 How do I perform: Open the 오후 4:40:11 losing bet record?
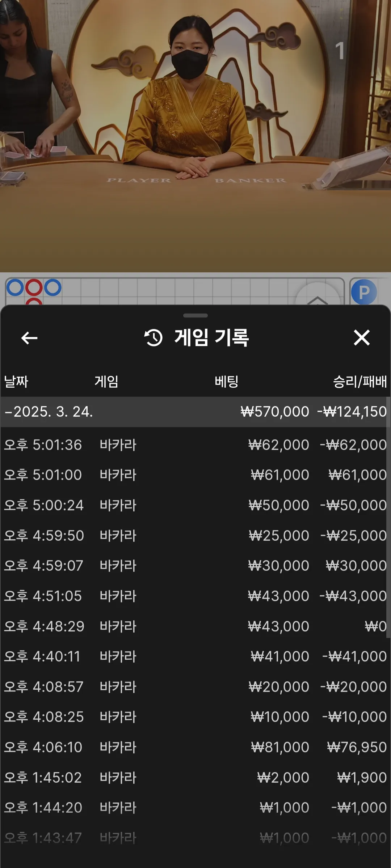click(195, 656)
